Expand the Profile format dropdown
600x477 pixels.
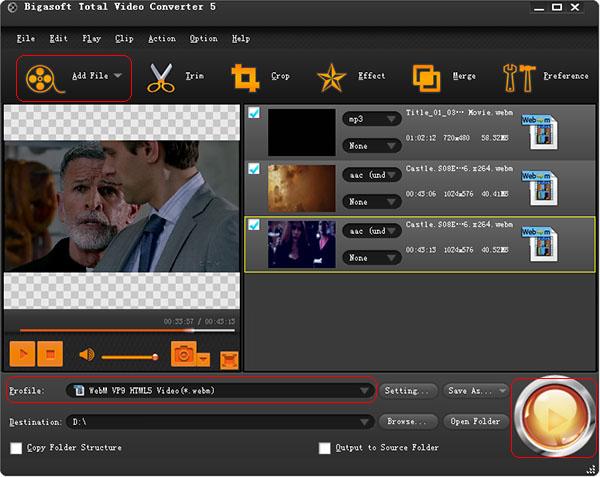click(x=364, y=391)
